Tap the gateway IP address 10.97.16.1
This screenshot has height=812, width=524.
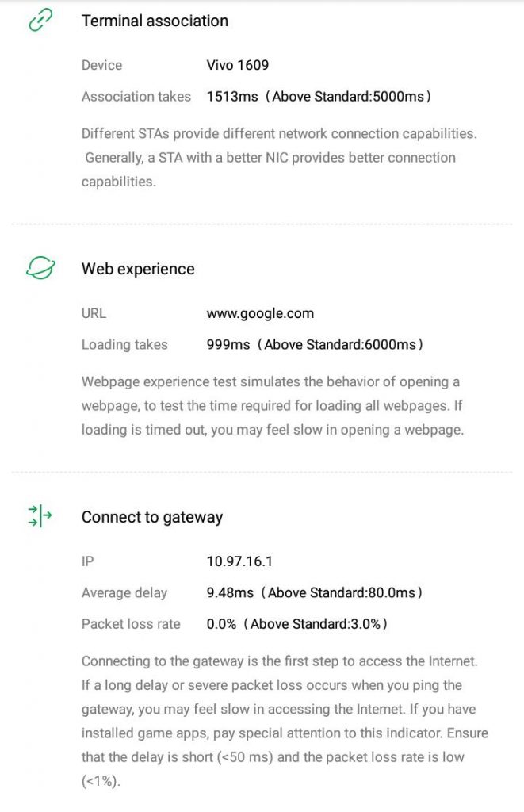(x=239, y=561)
